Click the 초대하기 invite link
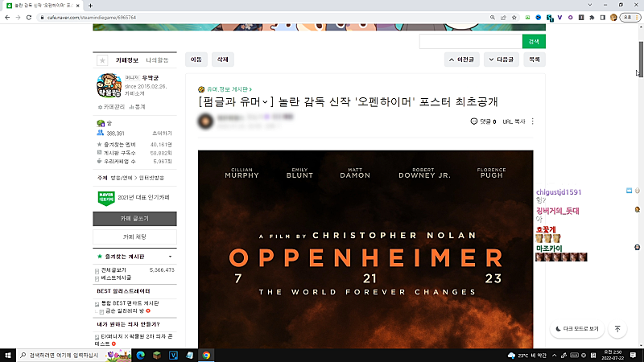Viewport: 644px width, 362px height. click(163, 134)
